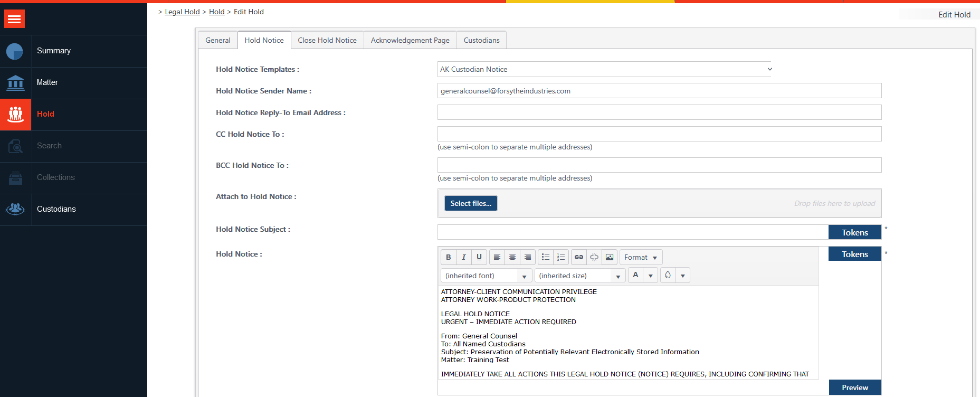Toggle underline formatting
The width and height of the screenshot is (980, 397).
(x=479, y=257)
